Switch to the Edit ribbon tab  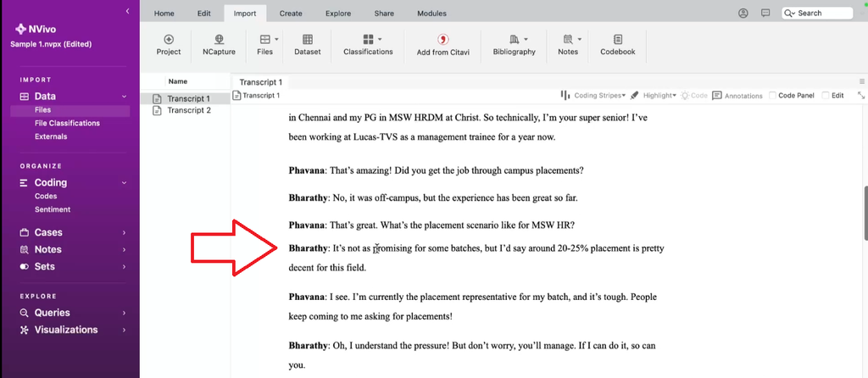click(x=203, y=14)
